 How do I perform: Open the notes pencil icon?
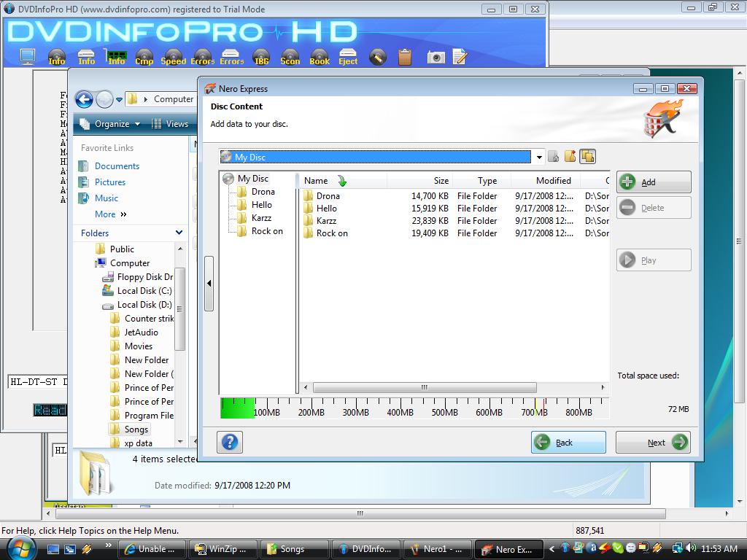(460, 57)
